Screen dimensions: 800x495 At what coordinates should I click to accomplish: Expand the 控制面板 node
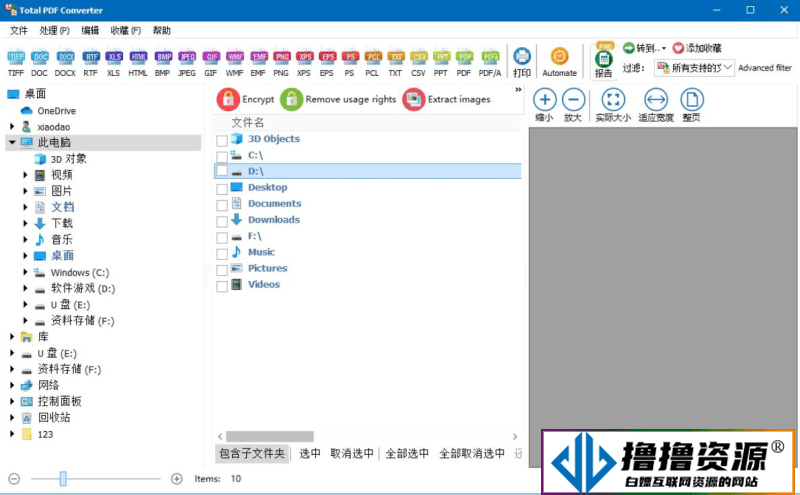tap(12, 401)
